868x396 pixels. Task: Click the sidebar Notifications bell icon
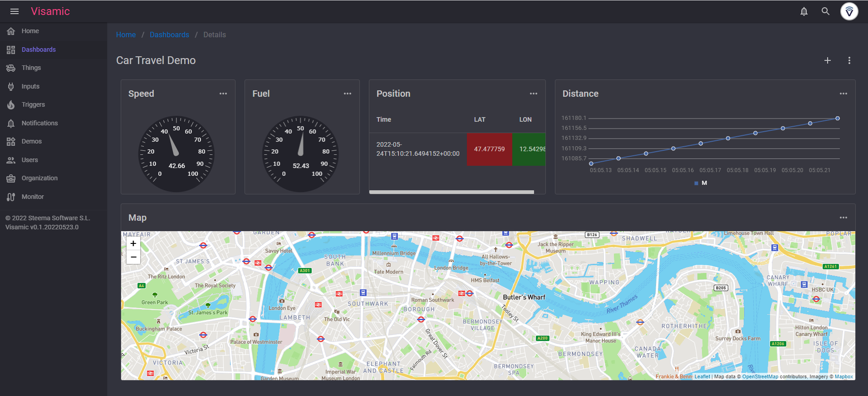(11, 123)
